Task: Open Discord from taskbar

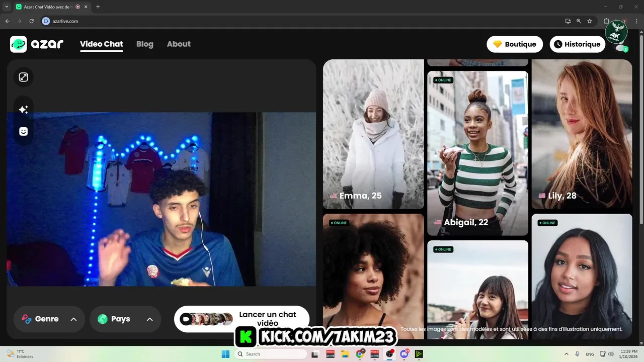Action: [x=404, y=354]
